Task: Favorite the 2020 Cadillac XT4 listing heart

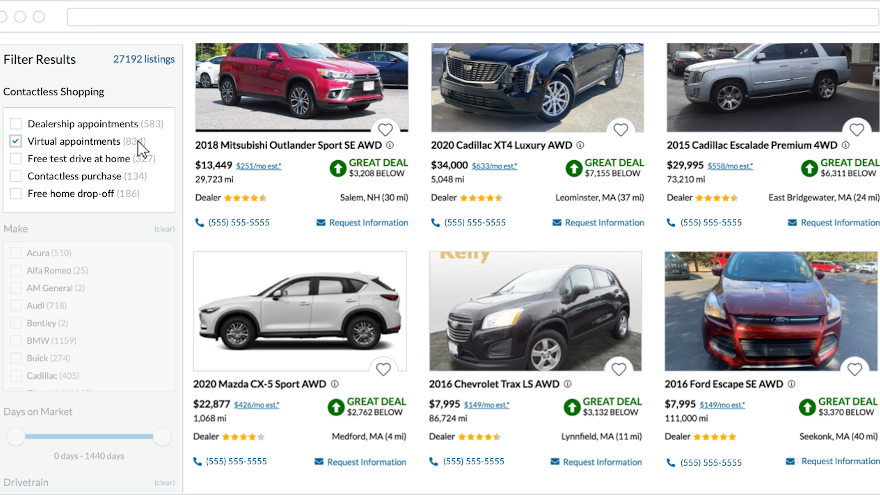Action: (621, 130)
